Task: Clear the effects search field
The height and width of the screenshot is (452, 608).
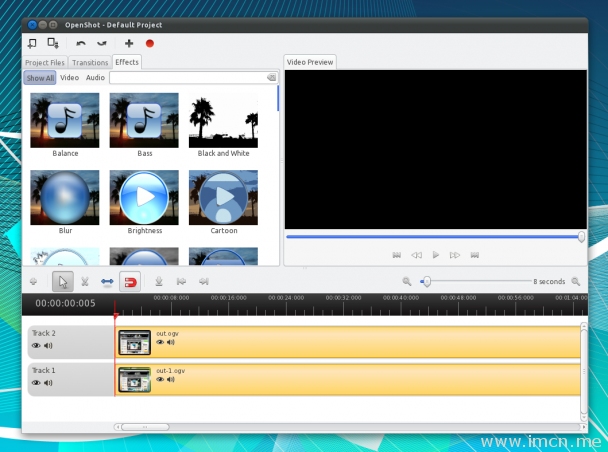Action: (x=271, y=78)
